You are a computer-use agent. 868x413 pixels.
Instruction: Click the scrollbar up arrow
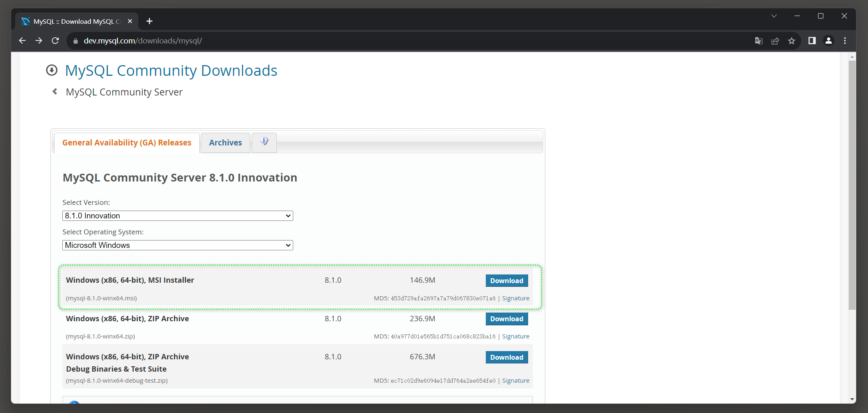852,57
